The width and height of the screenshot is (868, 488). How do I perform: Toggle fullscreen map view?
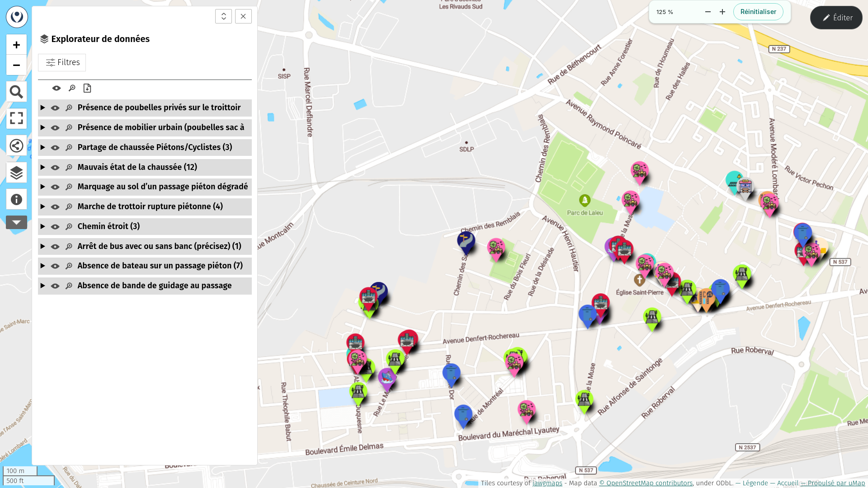(16, 118)
